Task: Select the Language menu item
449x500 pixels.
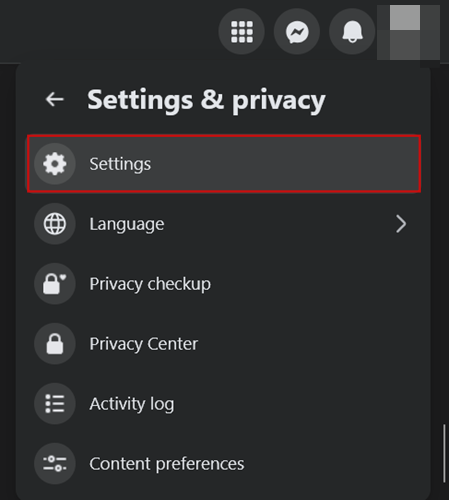Action: click(x=224, y=224)
